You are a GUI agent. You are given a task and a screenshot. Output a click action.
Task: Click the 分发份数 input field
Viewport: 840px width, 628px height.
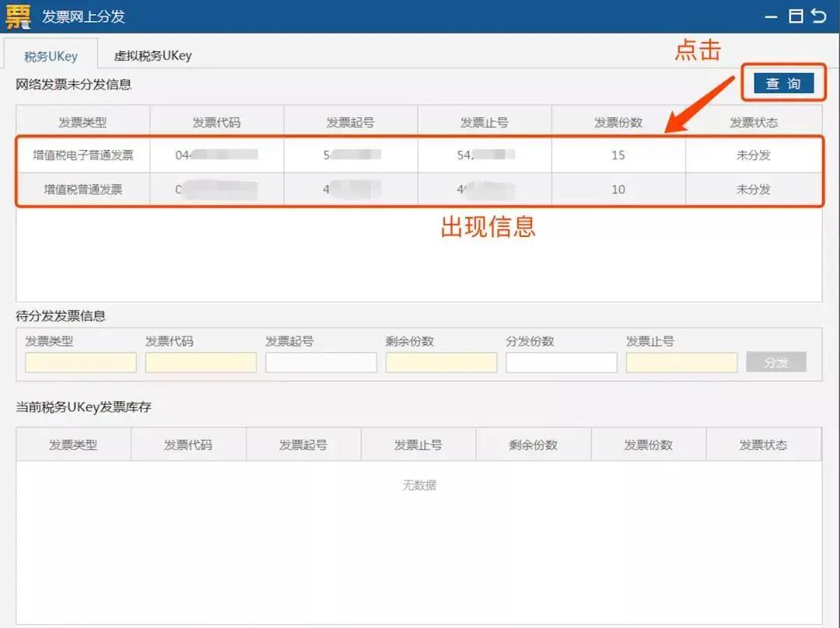562,362
